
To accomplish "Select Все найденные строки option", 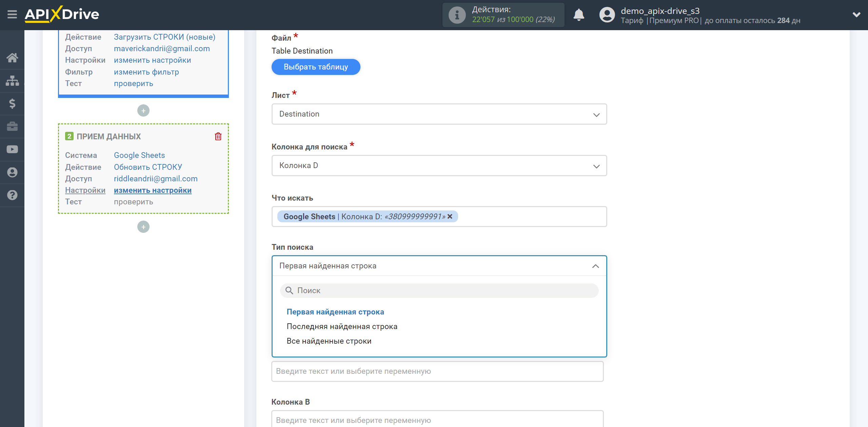I will (x=329, y=341).
